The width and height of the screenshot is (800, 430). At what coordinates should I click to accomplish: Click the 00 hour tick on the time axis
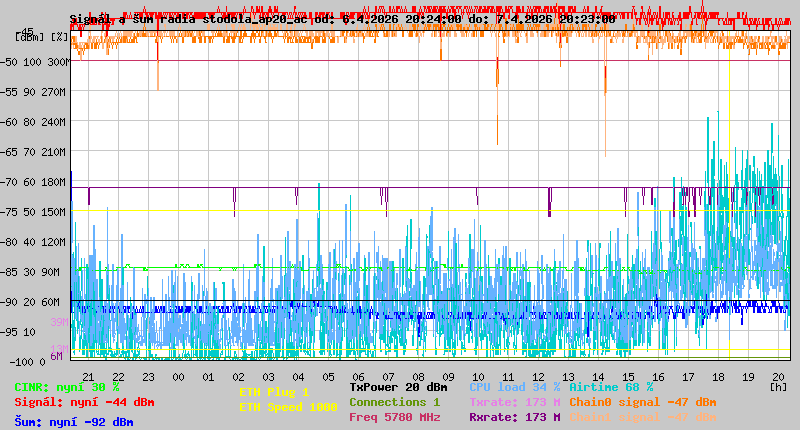click(178, 377)
